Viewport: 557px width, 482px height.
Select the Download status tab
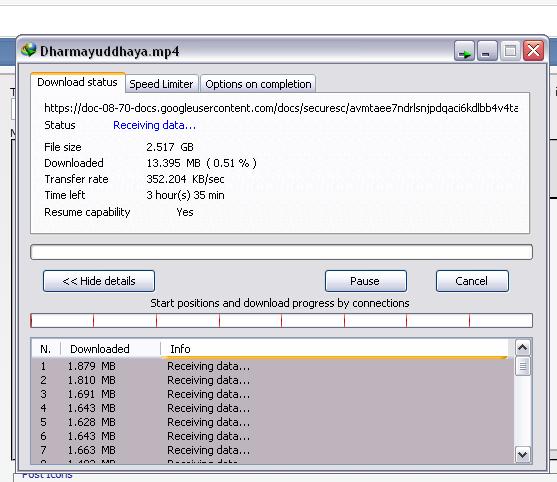click(x=77, y=82)
